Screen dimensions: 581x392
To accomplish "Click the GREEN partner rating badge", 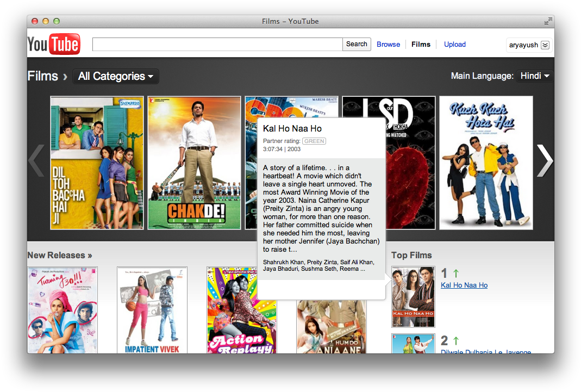I will (x=314, y=141).
